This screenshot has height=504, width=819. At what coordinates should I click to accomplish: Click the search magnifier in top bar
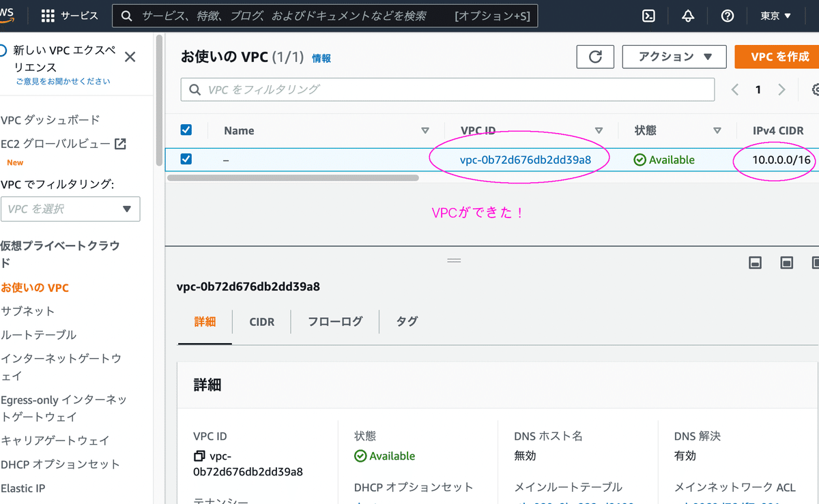[126, 16]
